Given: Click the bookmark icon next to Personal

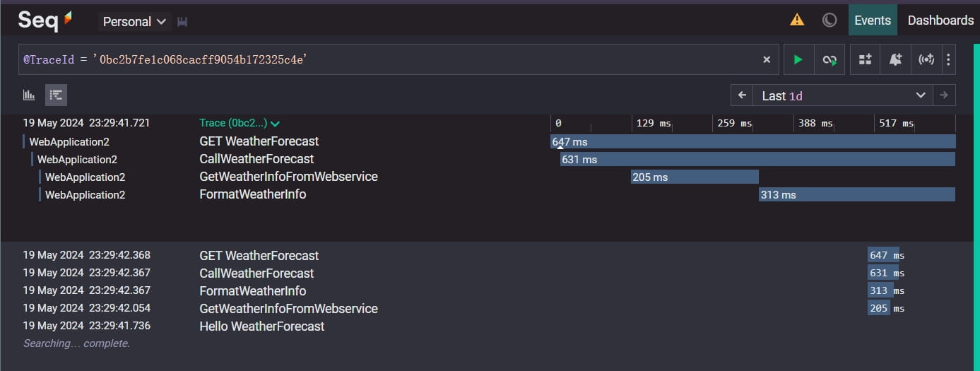Looking at the screenshot, I should click(x=182, y=22).
